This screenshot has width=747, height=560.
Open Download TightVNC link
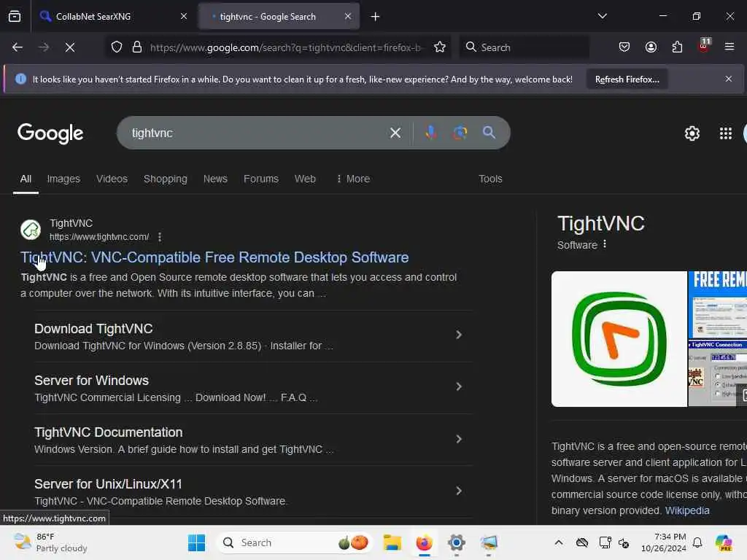coord(93,329)
